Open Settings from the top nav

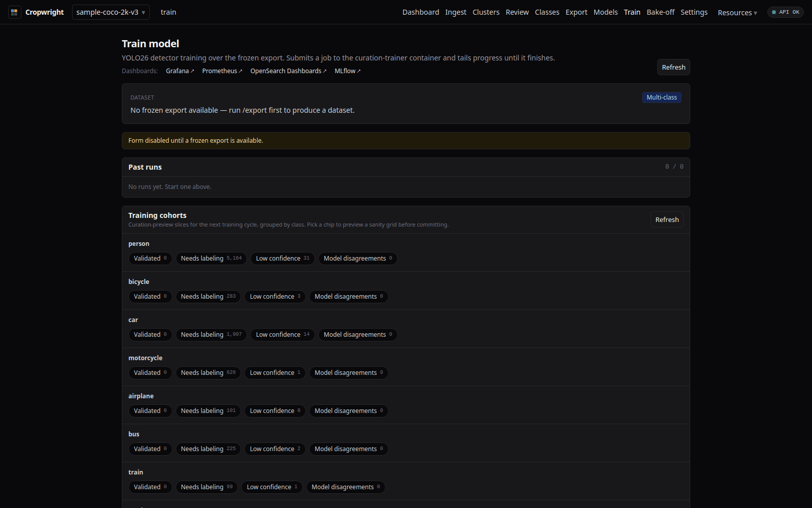point(694,12)
